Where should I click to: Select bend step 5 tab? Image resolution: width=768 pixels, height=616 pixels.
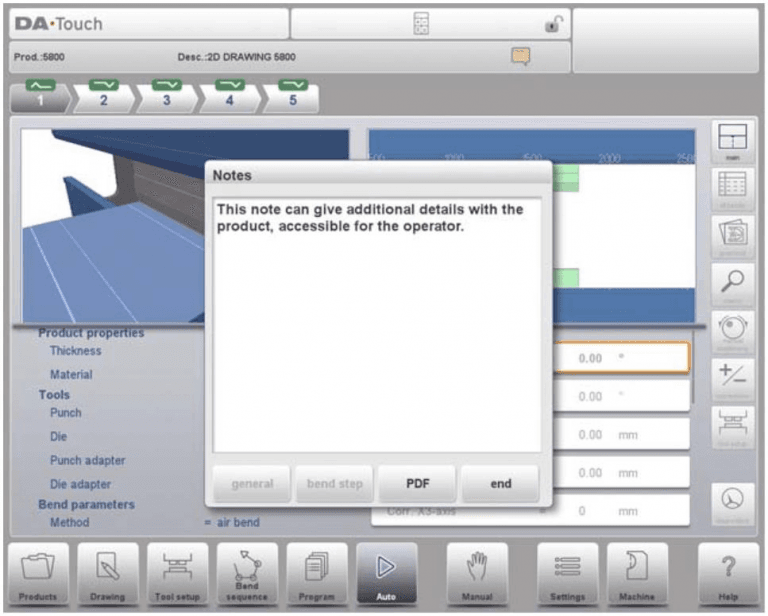pyautogui.click(x=293, y=97)
